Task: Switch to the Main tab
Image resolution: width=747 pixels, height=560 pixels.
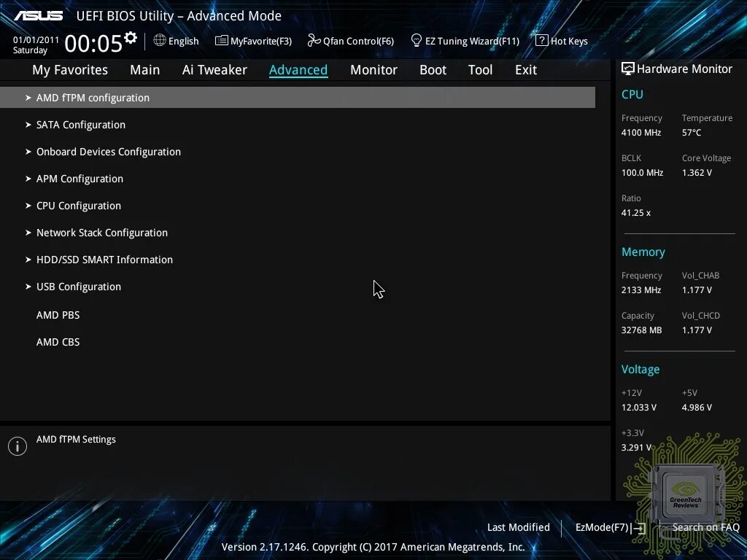Action: coord(145,70)
